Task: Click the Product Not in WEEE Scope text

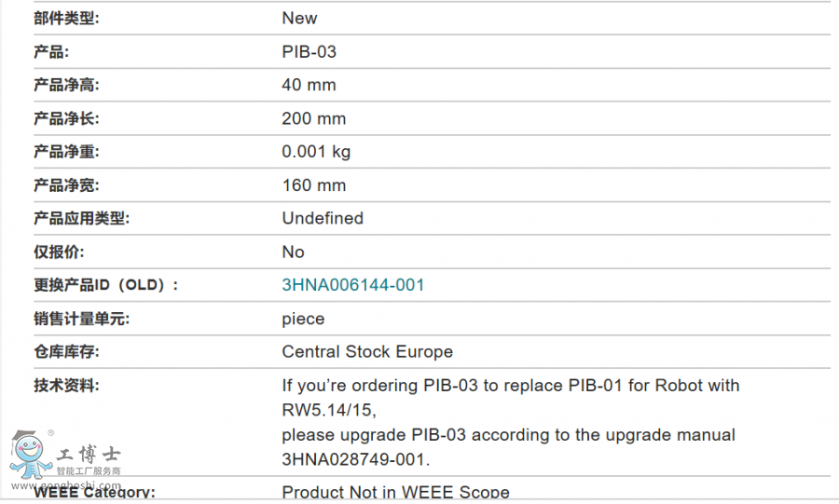Action: [x=395, y=493]
